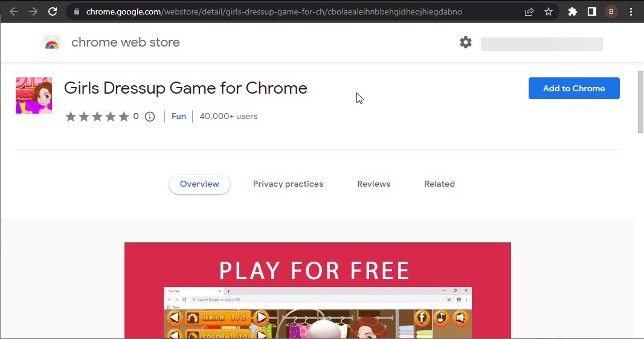The height and width of the screenshot is (339, 644).
Task: Click the rating count 0
Action: pos(136,116)
